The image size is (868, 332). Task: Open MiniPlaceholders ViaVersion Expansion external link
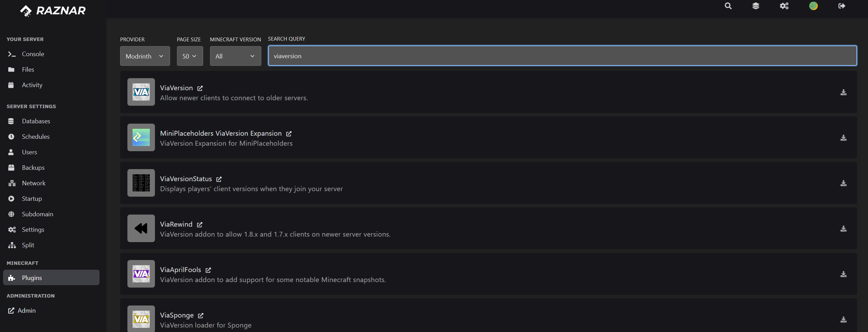pyautogui.click(x=289, y=134)
